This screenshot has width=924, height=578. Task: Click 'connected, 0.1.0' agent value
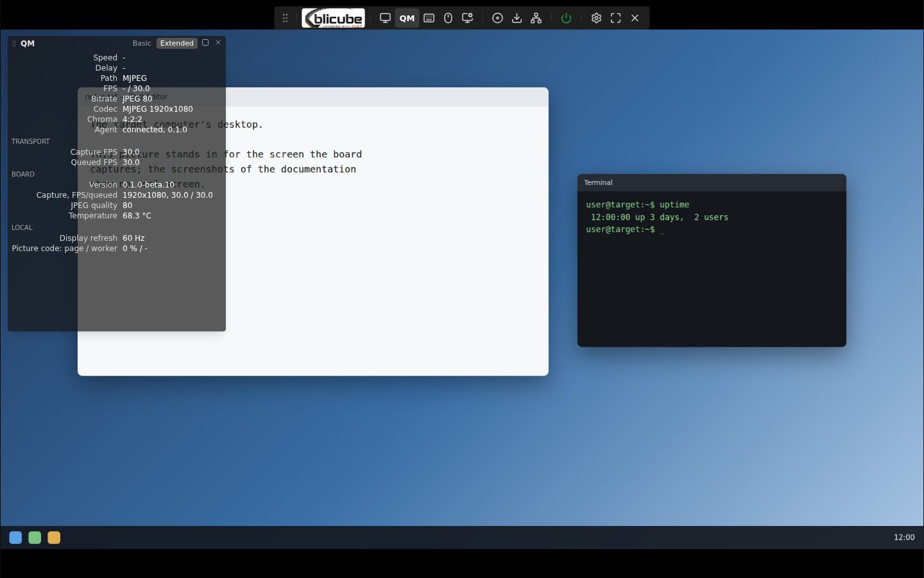pos(155,130)
